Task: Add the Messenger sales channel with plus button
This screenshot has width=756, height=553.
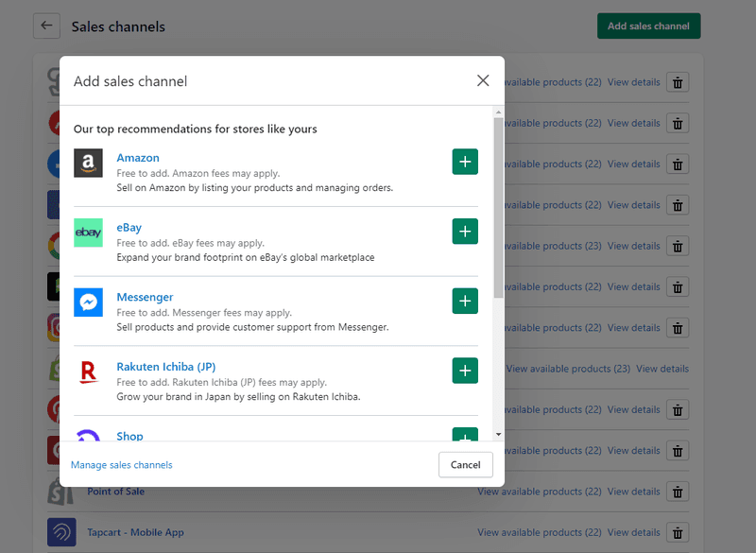Action: [x=465, y=301]
